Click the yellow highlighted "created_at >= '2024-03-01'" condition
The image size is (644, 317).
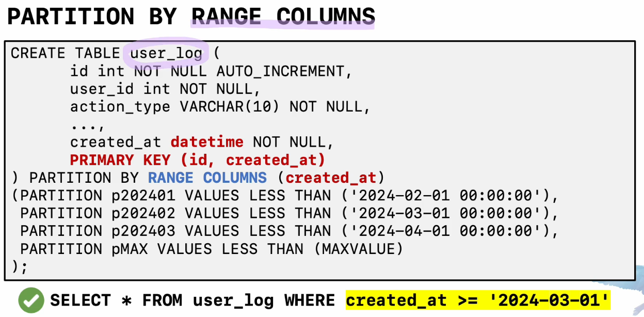pos(478,300)
